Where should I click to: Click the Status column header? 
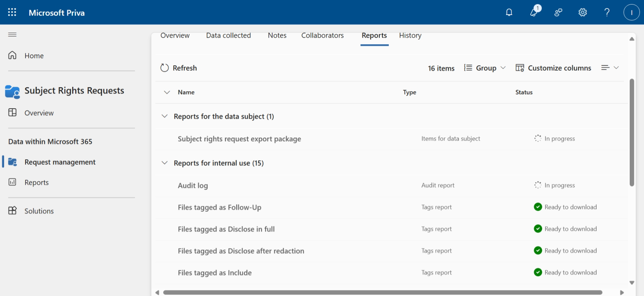pos(524,92)
